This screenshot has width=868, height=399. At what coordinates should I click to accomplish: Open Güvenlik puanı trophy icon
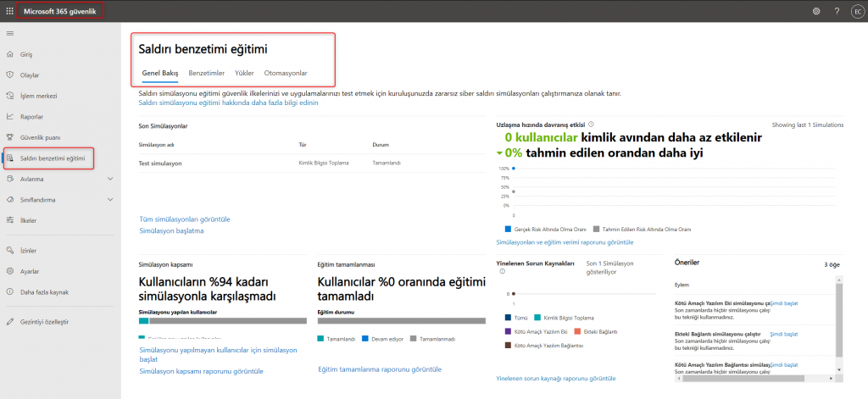pyautogui.click(x=10, y=137)
